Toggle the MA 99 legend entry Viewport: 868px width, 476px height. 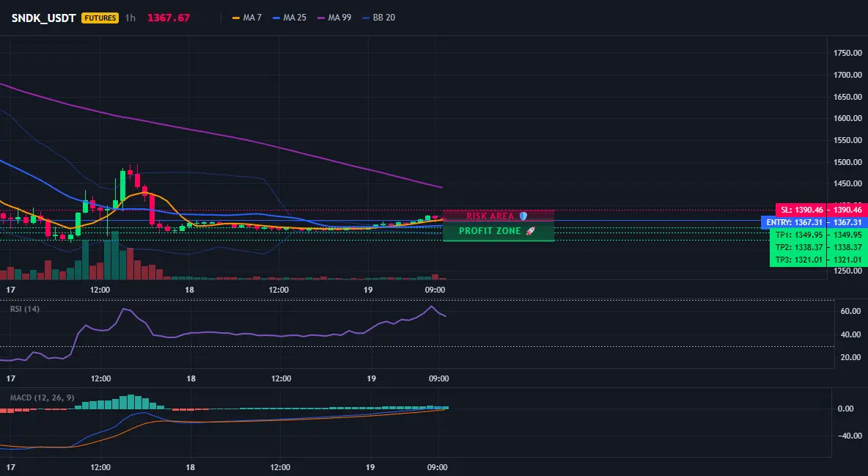tap(334, 18)
